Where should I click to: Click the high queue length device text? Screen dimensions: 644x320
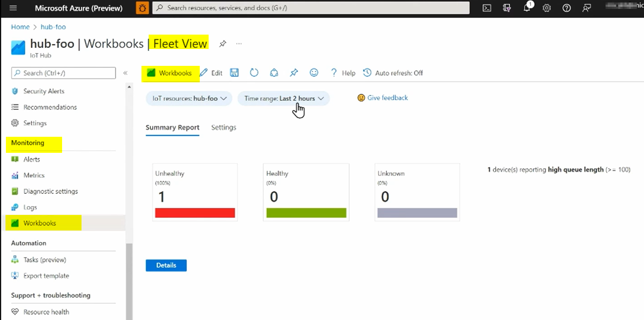(x=559, y=170)
